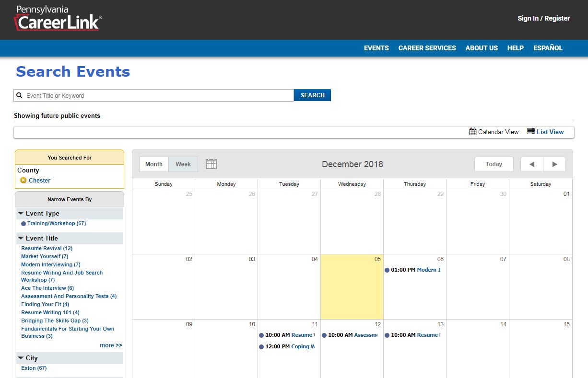Click the Today button
The image size is (588, 378).
coord(494,164)
